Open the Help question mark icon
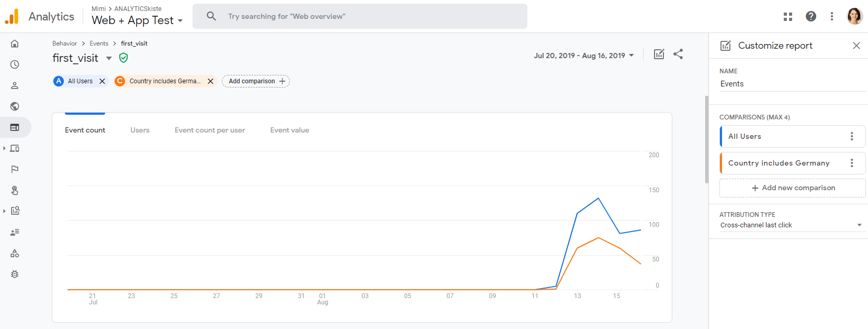 810,16
